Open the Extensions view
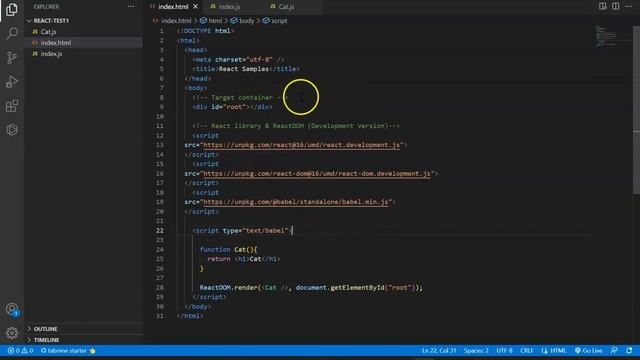The height and width of the screenshot is (360, 640). (12, 106)
